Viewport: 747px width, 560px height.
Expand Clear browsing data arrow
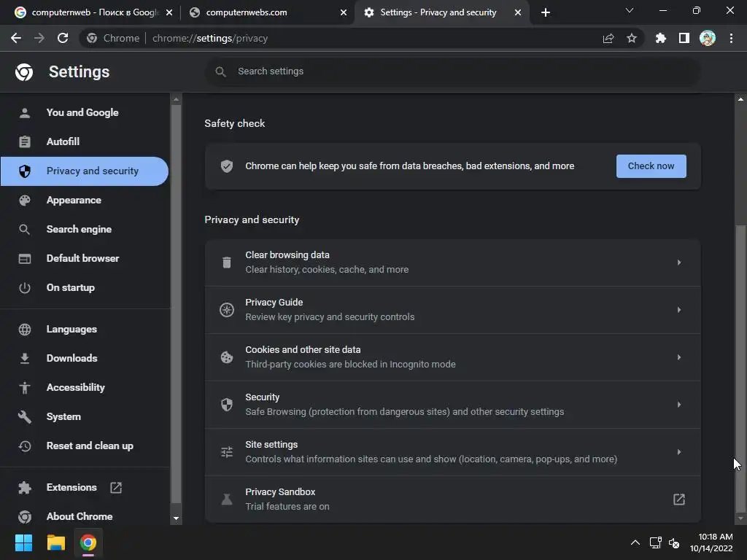679,262
